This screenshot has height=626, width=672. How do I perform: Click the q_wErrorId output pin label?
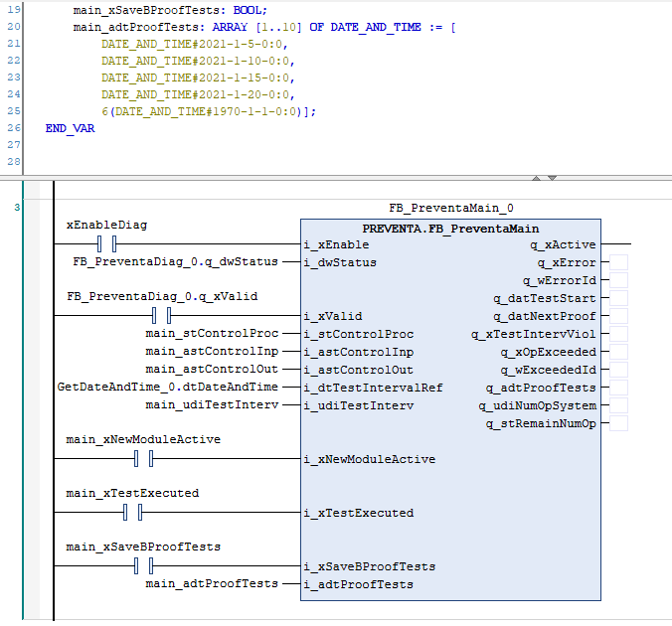point(560,280)
